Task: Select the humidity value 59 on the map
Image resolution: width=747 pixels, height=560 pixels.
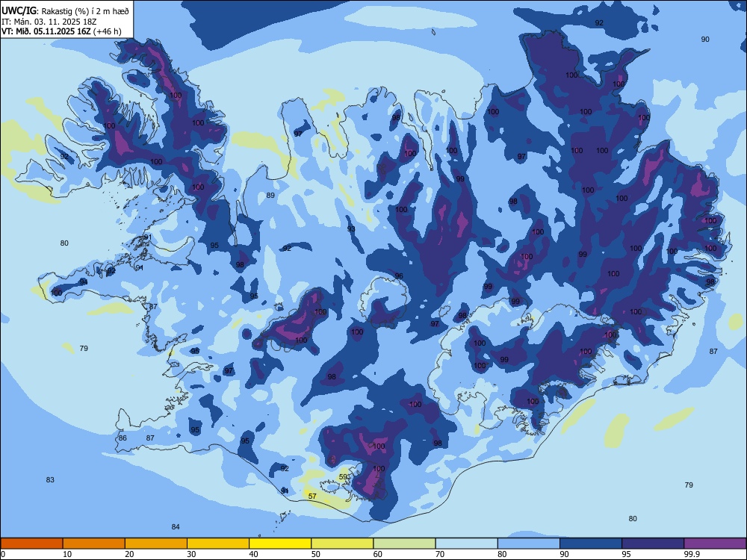Action: (x=343, y=476)
